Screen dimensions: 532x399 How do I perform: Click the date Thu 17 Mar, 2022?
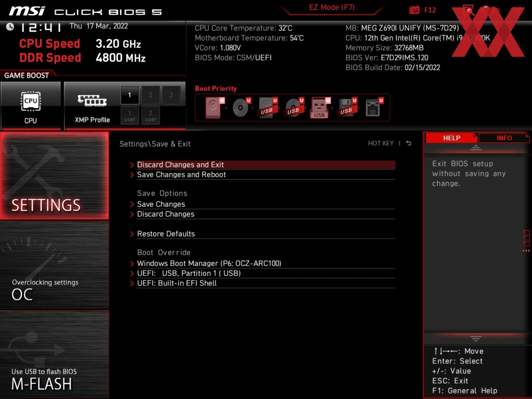click(99, 26)
